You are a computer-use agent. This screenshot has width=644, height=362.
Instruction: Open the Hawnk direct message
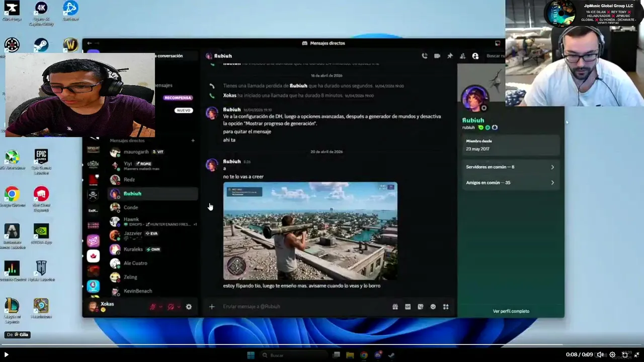click(152, 221)
